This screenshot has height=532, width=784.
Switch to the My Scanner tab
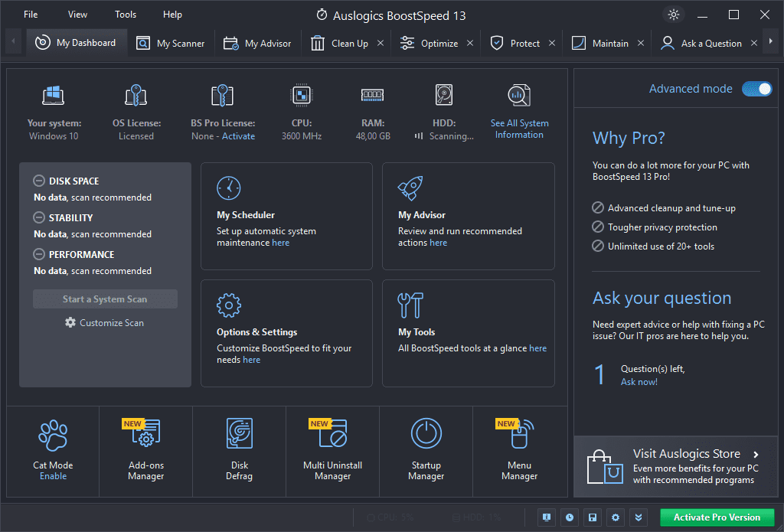pyautogui.click(x=171, y=44)
